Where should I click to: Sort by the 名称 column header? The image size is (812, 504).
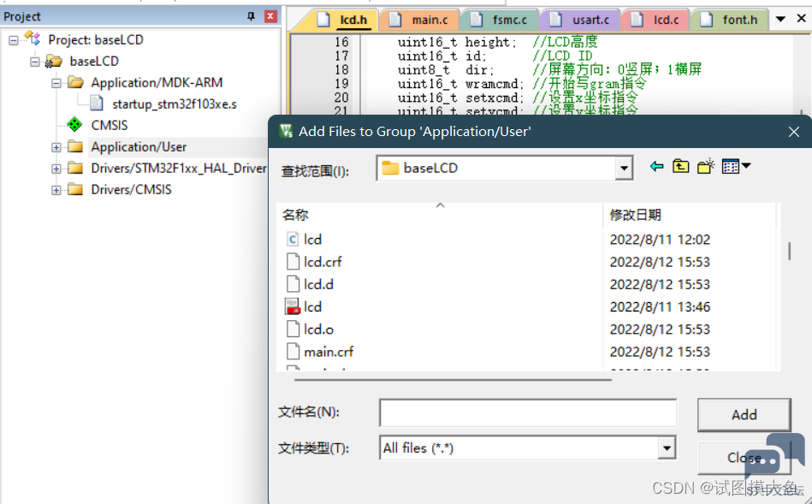point(440,215)
